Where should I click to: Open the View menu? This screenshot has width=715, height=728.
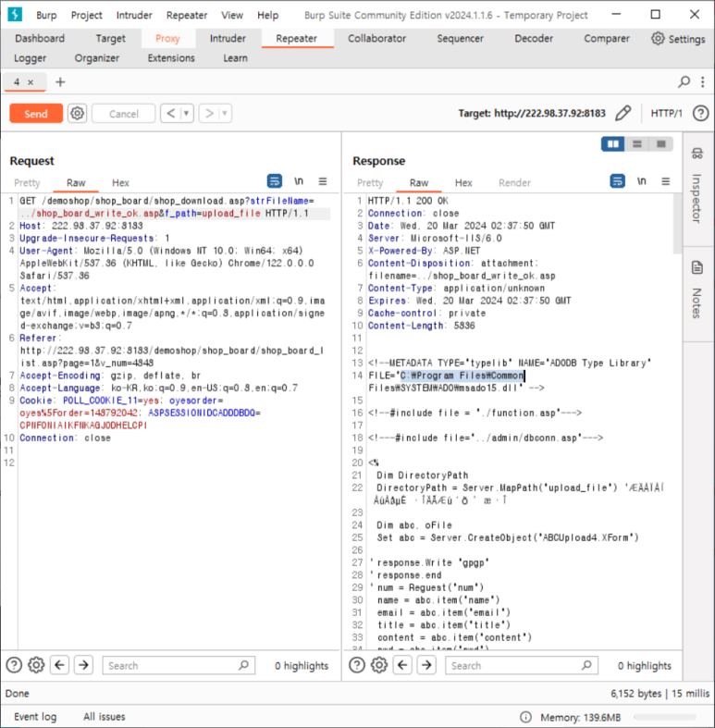coord(232,16)
